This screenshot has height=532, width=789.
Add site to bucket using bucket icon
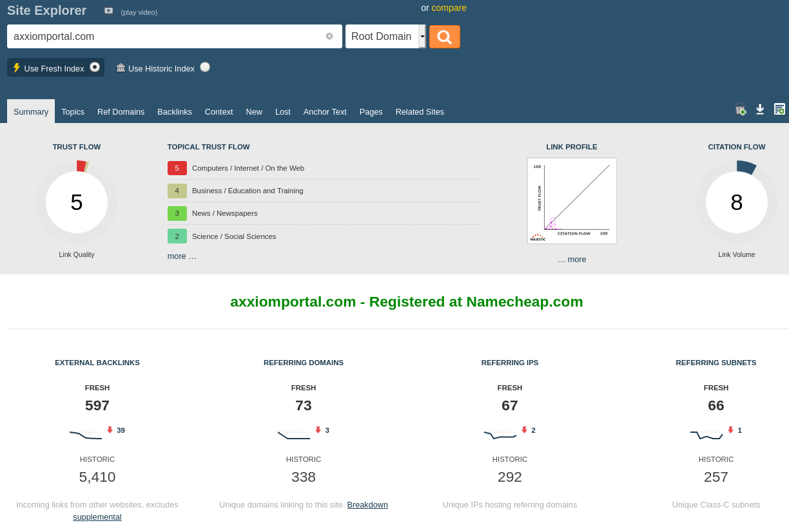tap(741, 109)
